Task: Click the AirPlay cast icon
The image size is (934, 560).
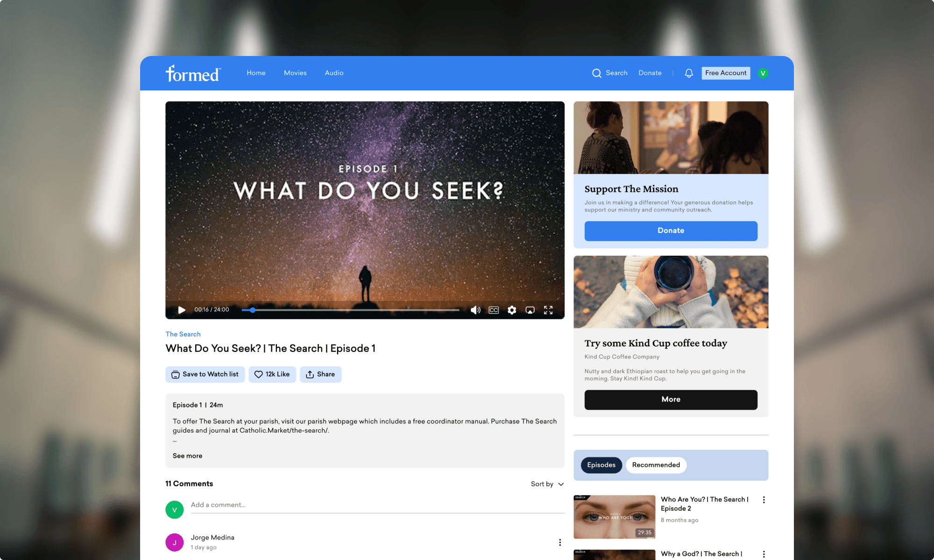Action: point(530,310)
